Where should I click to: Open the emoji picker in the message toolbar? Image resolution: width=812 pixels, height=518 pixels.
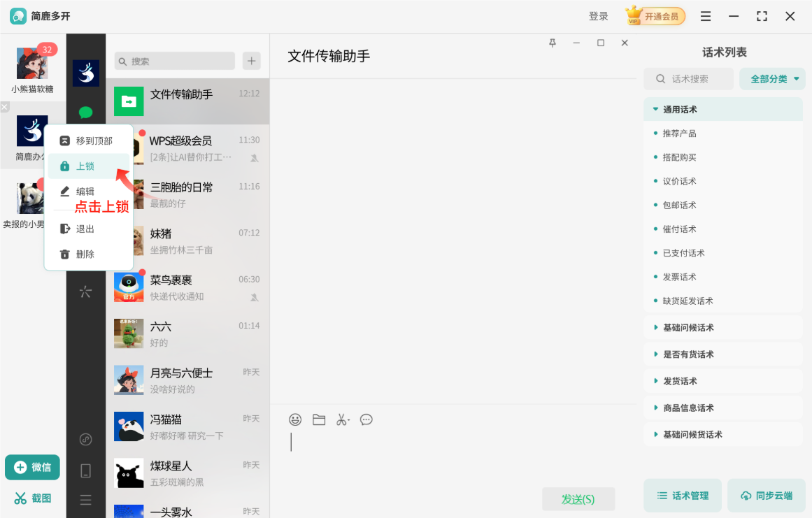tap(294, 419)
